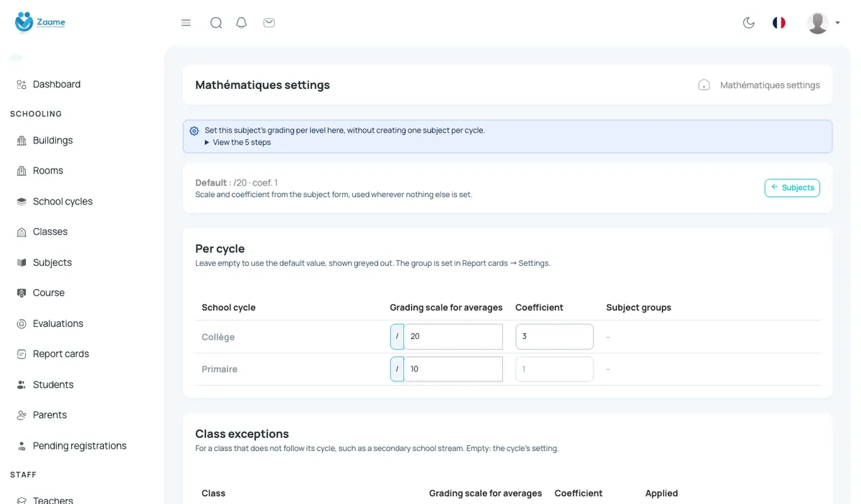Edit the Primaire grading scale field
The height and width of the screenshot is (504, 861).
coord(453,369)
